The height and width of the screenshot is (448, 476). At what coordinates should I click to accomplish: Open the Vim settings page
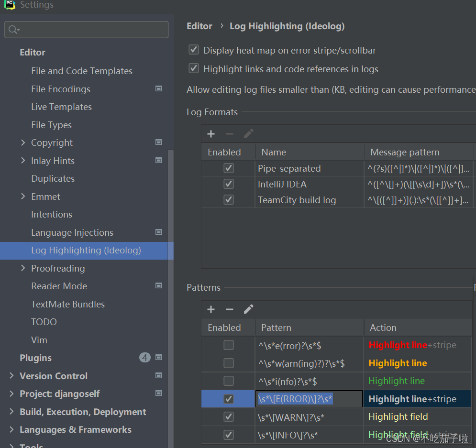pyautogui.click(x=39, y=340)
